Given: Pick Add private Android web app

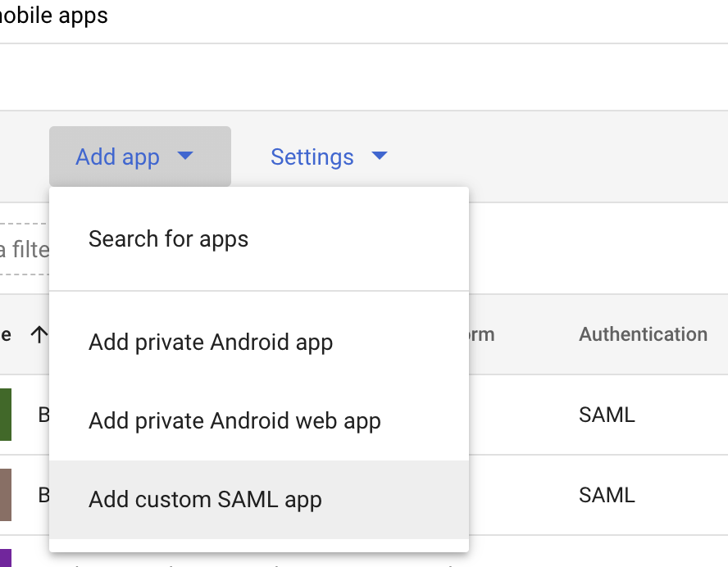Looking at the screenshot, I should pyautogui.click(x=259, y=421).
